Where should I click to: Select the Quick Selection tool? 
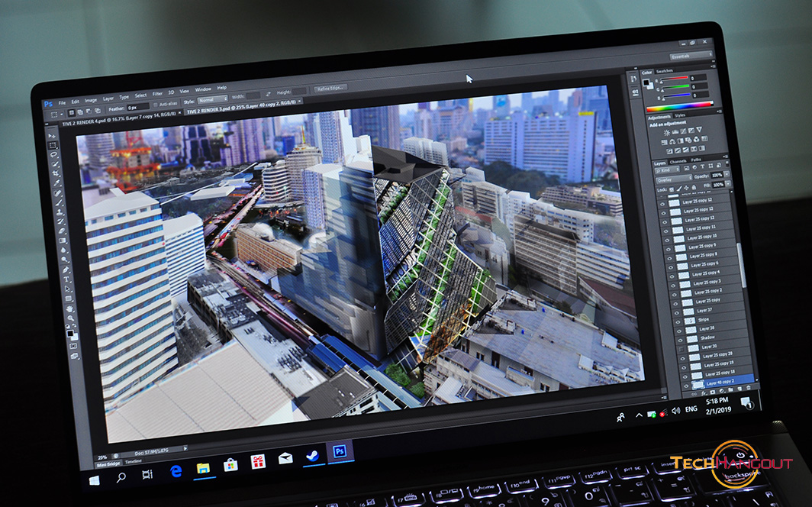tap(55, 164)
